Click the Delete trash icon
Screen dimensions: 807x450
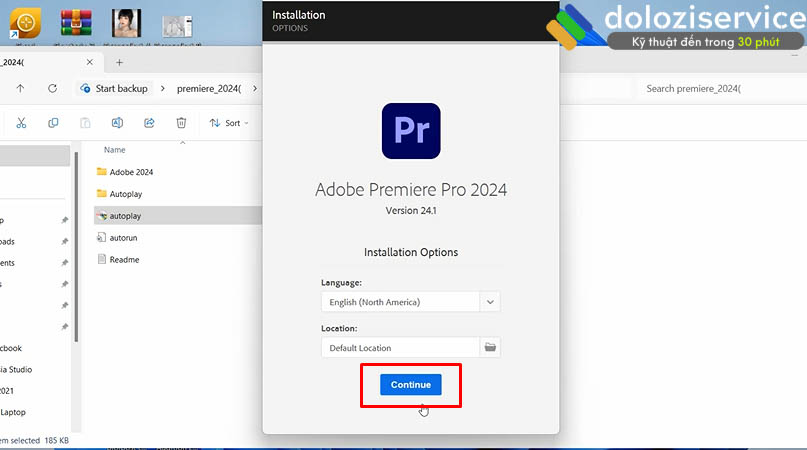[181, 123]
